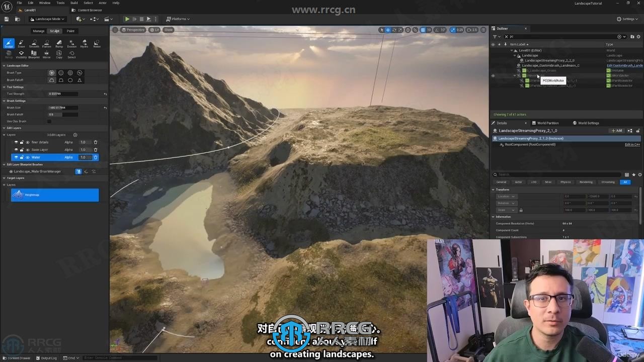
Task: Enable the Use Clay Brush checkbox
Action: (49, 121)
